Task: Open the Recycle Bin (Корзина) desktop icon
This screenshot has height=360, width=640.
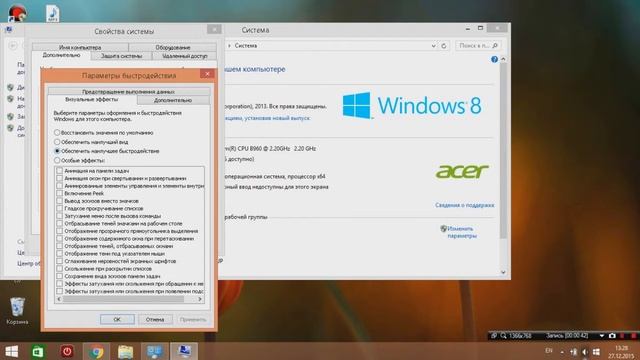Action: pyautogui.click(x=17, y=310)
